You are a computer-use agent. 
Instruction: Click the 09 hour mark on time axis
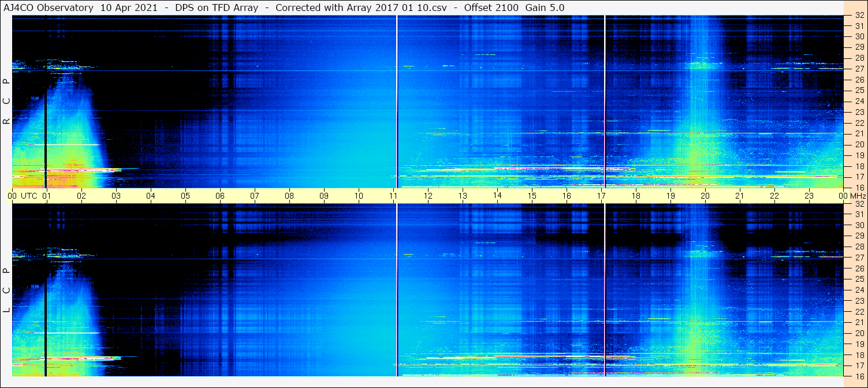pyautogui.click(x=324, y=196)
